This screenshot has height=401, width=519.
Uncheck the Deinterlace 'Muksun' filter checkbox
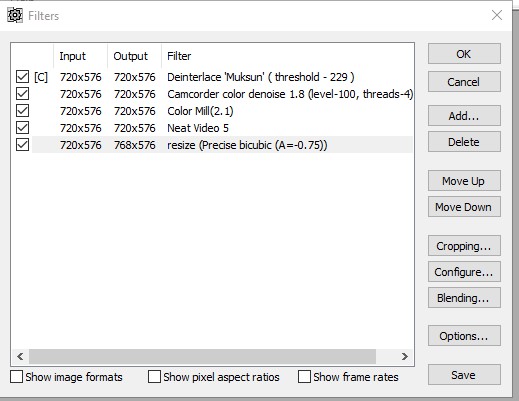point(22,77)
